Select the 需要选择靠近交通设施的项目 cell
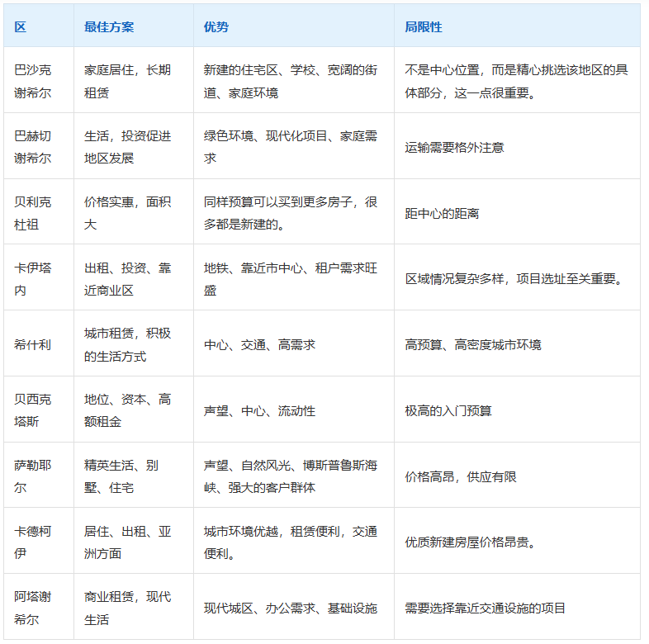Screen dimensions: 649x644 [x=517, y=607]
